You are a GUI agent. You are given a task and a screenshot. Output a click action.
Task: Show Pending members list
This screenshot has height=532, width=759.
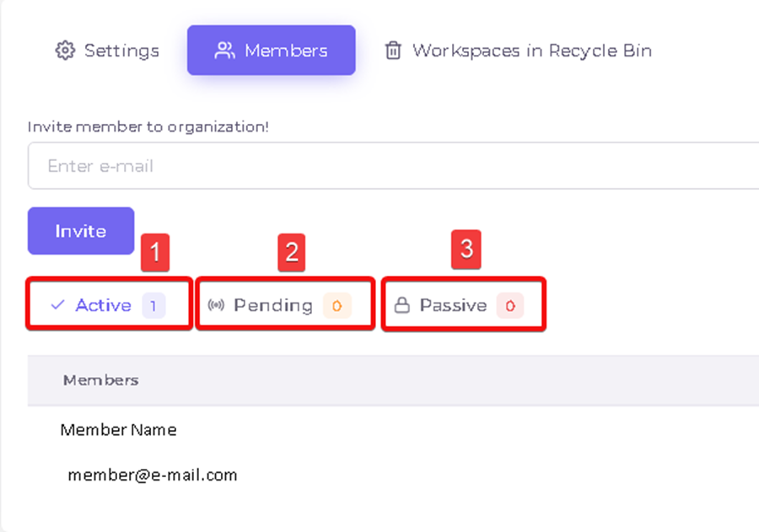286,305
